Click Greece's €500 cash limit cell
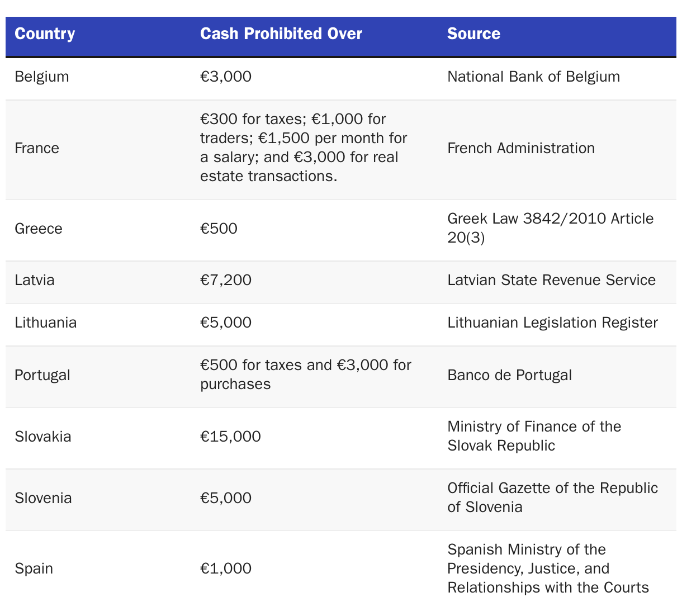 click(219, 229)
